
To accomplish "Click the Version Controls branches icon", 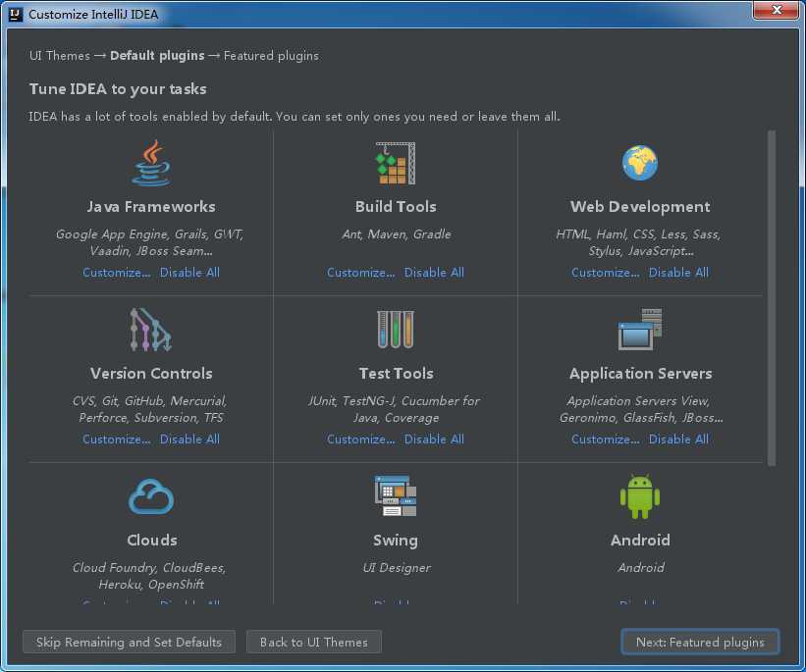I will pos(150,330).
